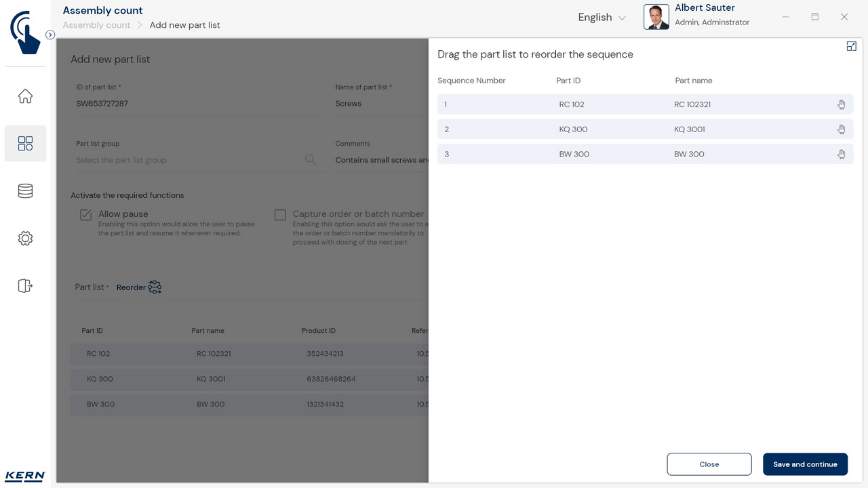This screenshot has height=488, width=868.
Task: Click the logout icon in sidebar
Action: coord(25,286)
